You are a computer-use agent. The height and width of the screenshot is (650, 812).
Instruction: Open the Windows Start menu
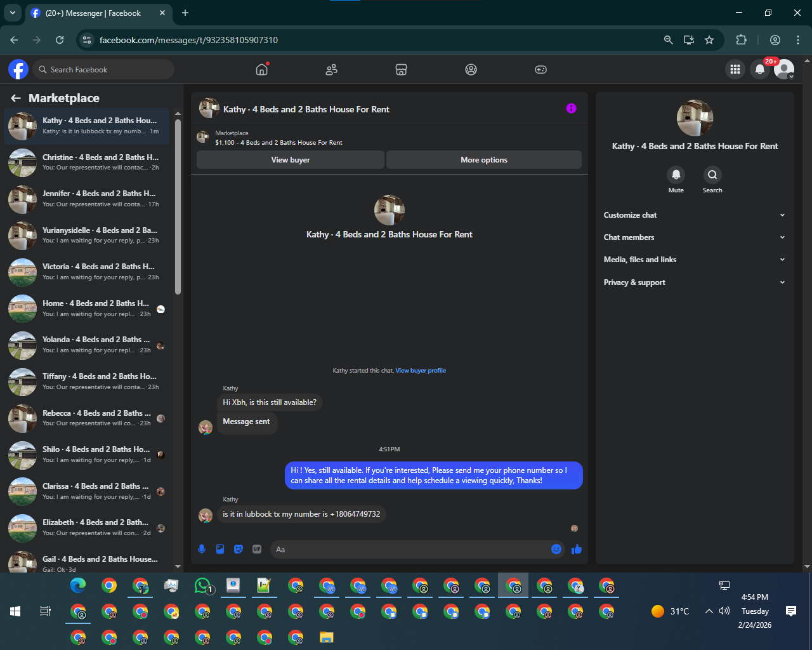click(15, 611)
